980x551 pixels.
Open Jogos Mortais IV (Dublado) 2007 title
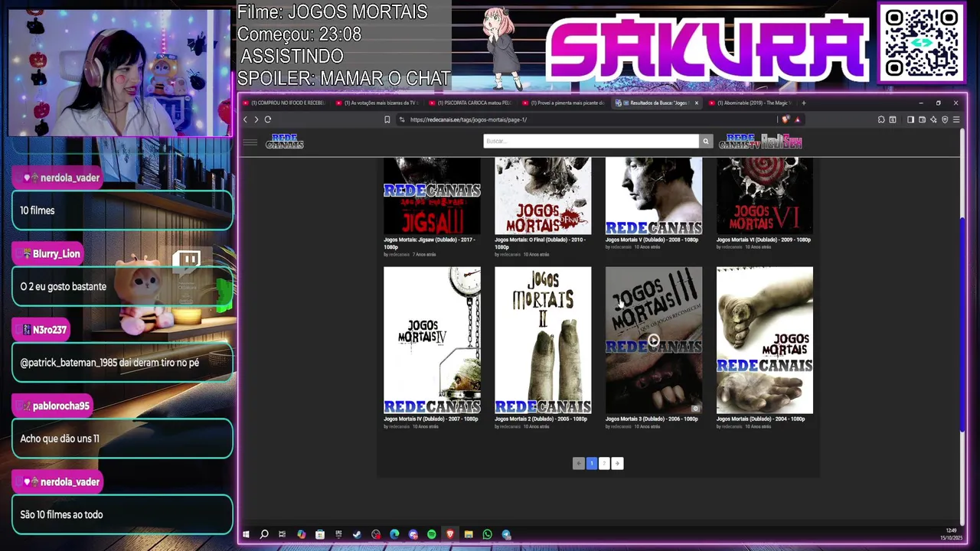pos(430,419)
